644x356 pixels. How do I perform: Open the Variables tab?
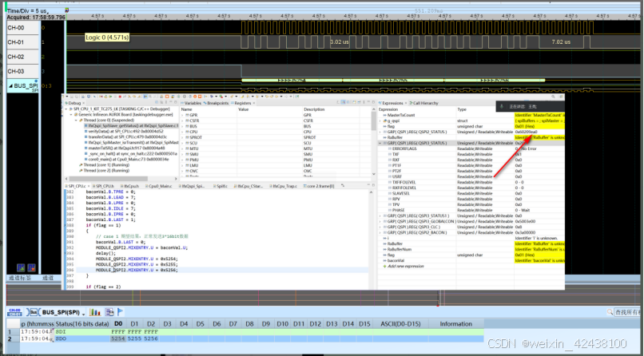pyautogui.click(x=192, y=103)
